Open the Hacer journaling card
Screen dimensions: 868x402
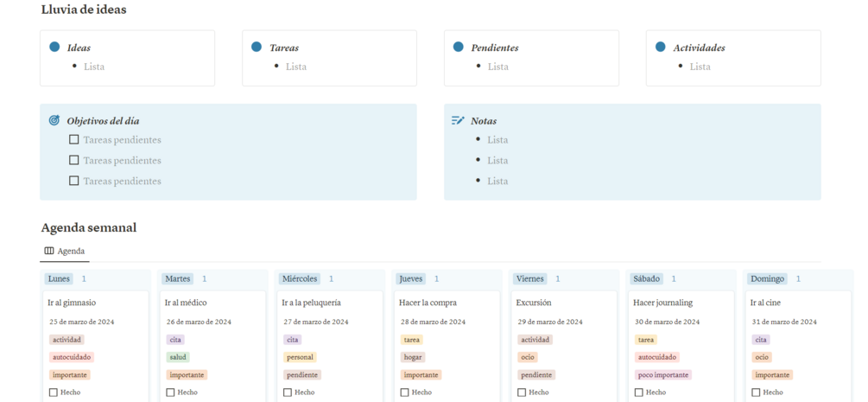tap(662, 303)
